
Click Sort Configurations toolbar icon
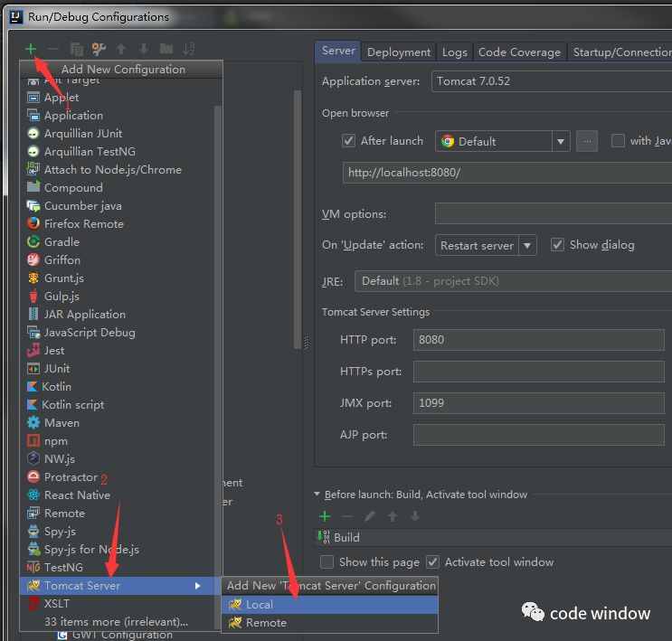click(188, 49)
